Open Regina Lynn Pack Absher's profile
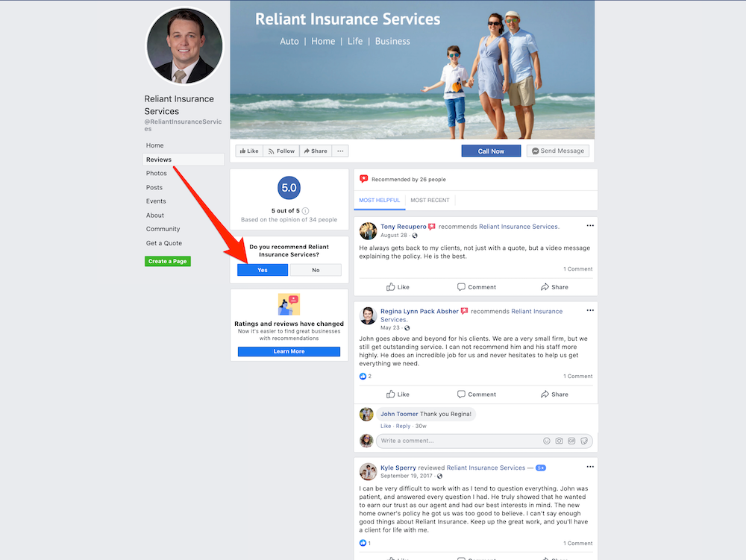Screen dimensions: 746x560 click(419, 312)
